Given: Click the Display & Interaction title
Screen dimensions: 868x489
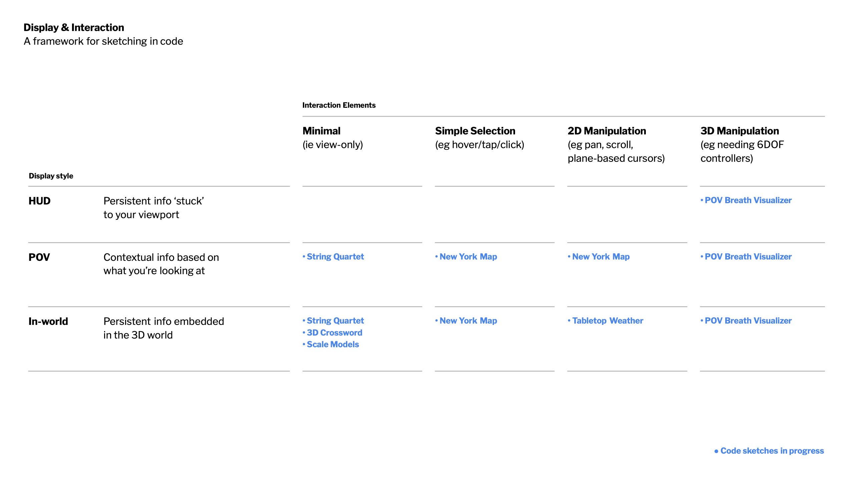Looking at the screenshot, I should tap(74, 28).
